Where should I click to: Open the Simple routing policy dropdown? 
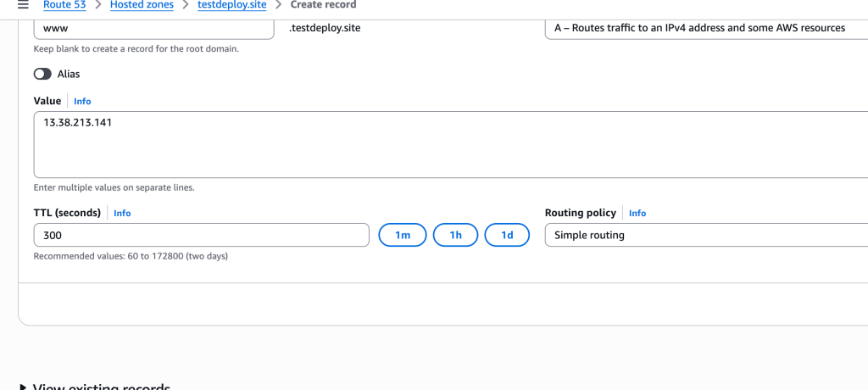click(x=705, y=235)
